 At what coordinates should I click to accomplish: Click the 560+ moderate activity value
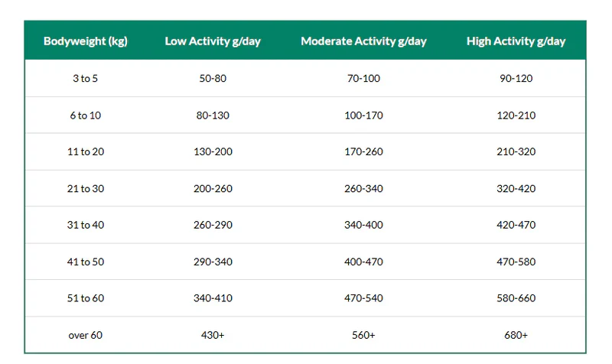point(364,335)
